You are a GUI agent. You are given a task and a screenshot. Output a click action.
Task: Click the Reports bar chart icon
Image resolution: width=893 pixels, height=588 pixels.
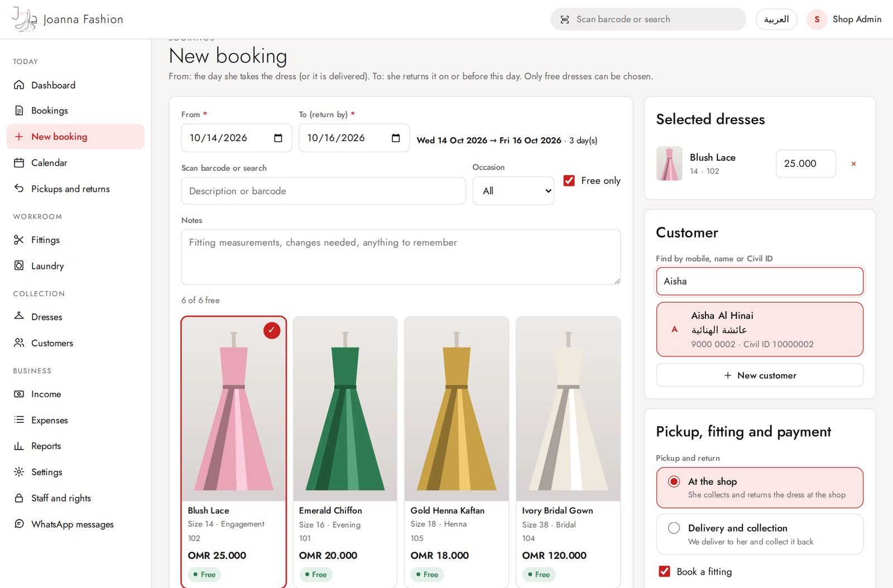pos(19,446)
